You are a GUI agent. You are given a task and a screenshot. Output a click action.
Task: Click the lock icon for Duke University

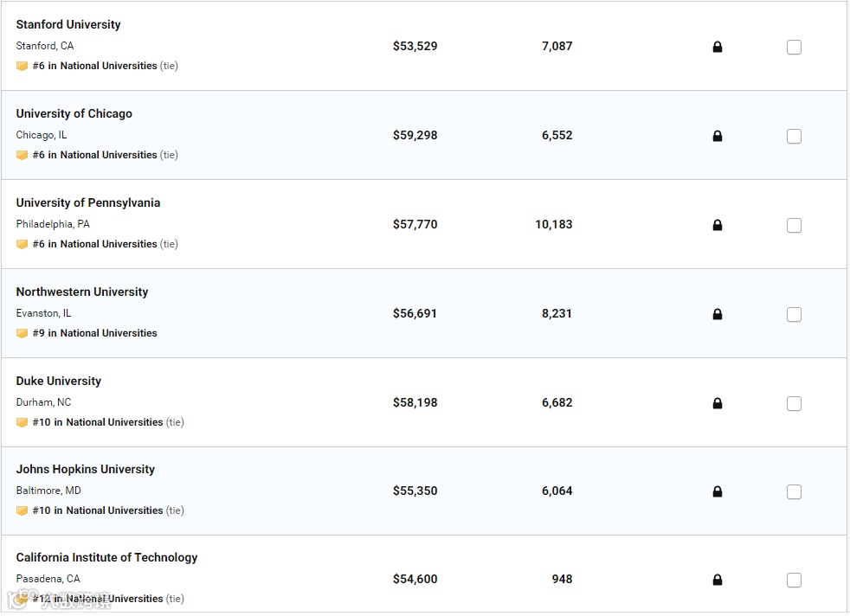pyautogui.click(x=717, y=404)
